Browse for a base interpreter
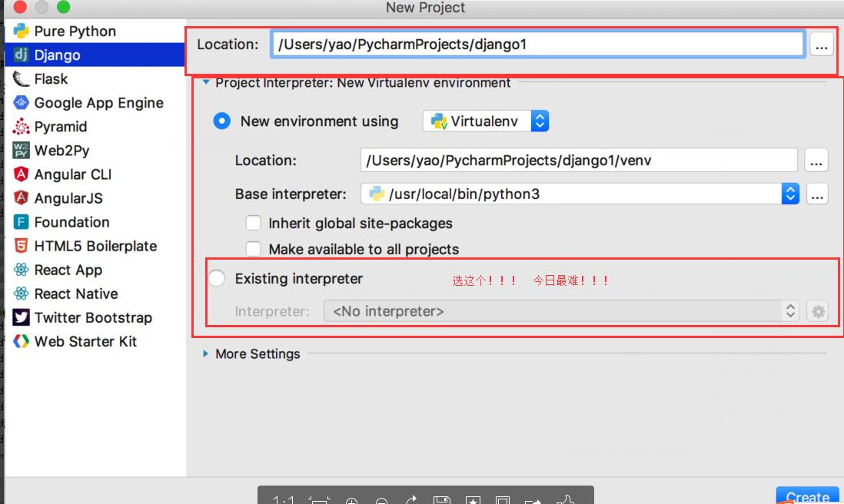Screen dimensions: 844x504 pos(818,194)
